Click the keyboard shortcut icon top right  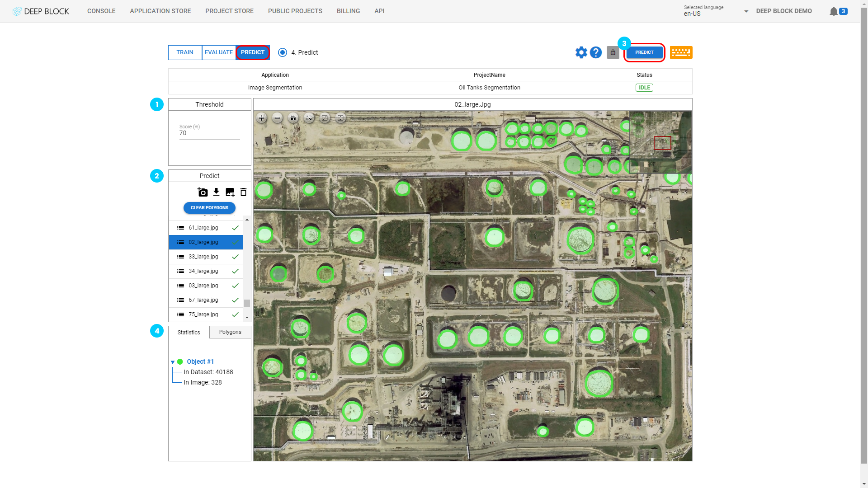pos(681,52)
